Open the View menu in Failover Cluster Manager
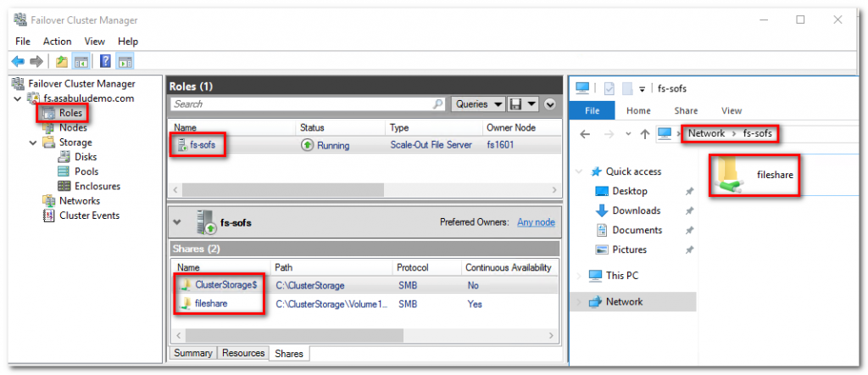Viewport: 868px width, 375px height. pyautogui.click(x=95, y=41)
